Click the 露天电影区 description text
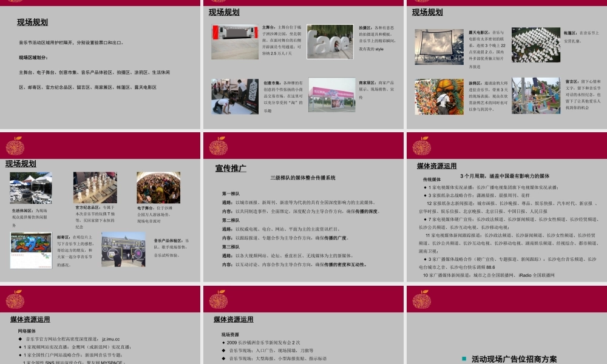The height and width of the screenshot is (364, 607). coord(487,50)
